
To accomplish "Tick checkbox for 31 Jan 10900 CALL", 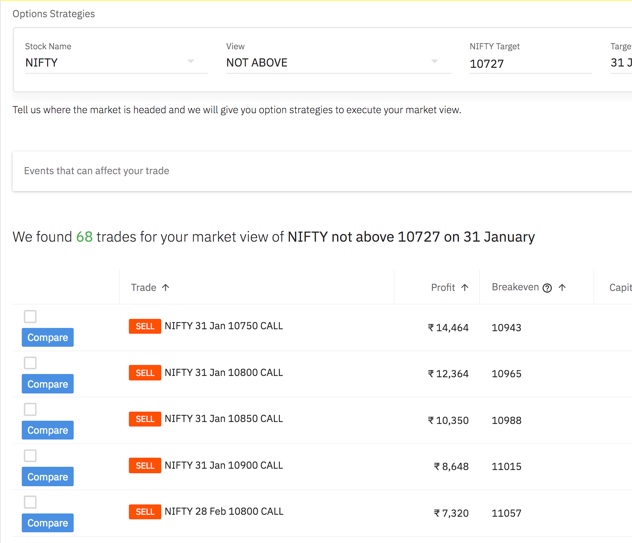I will [30, 456].
